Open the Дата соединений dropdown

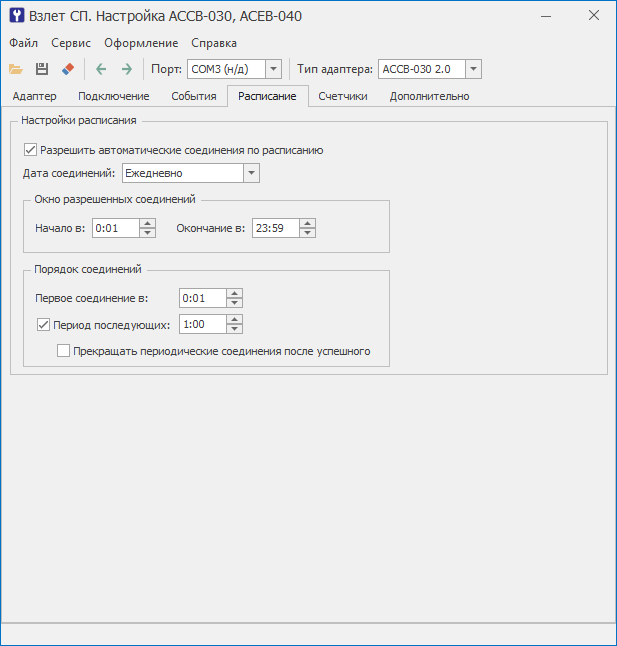pos(251,174)
